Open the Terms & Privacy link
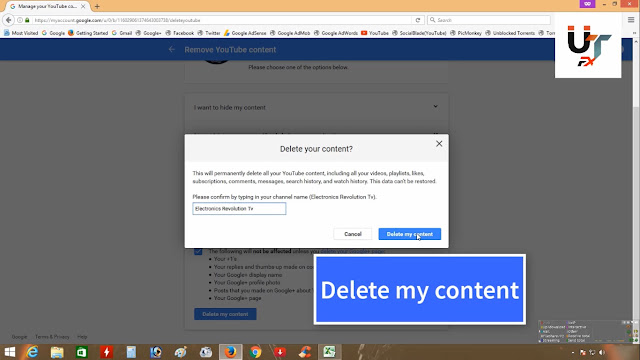This screenshot has width=640, height=360. tap(52, 337)
